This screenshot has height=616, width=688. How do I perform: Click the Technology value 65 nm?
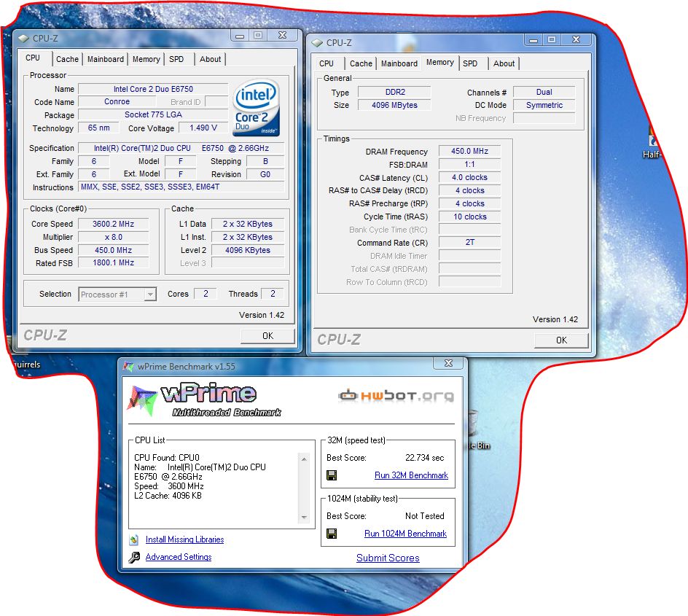coord(98,128)
